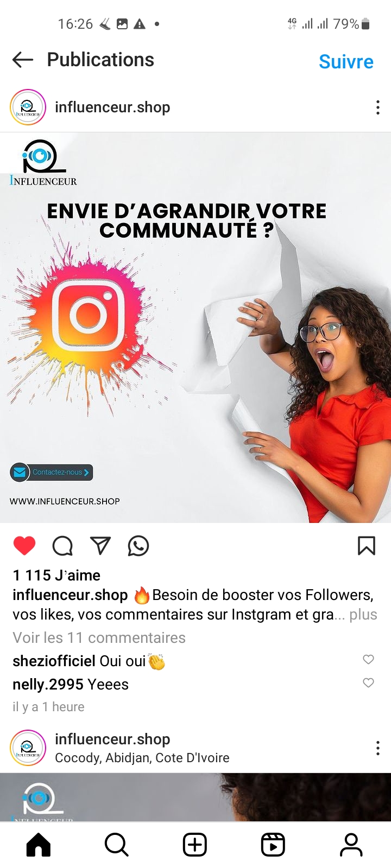Open the Cocody, Abidjan location link
Viewport: 391px width, 868px height.
[x=142, y=757]
